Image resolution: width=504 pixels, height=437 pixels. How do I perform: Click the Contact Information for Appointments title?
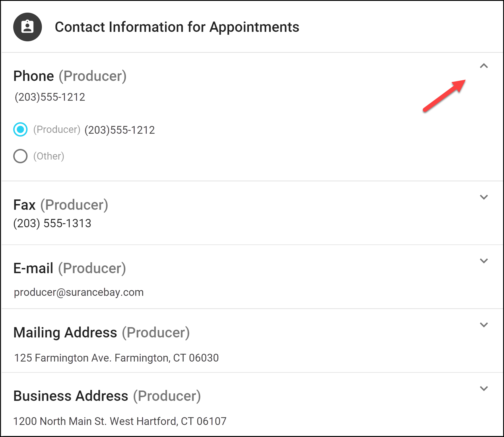coord(177,27)
